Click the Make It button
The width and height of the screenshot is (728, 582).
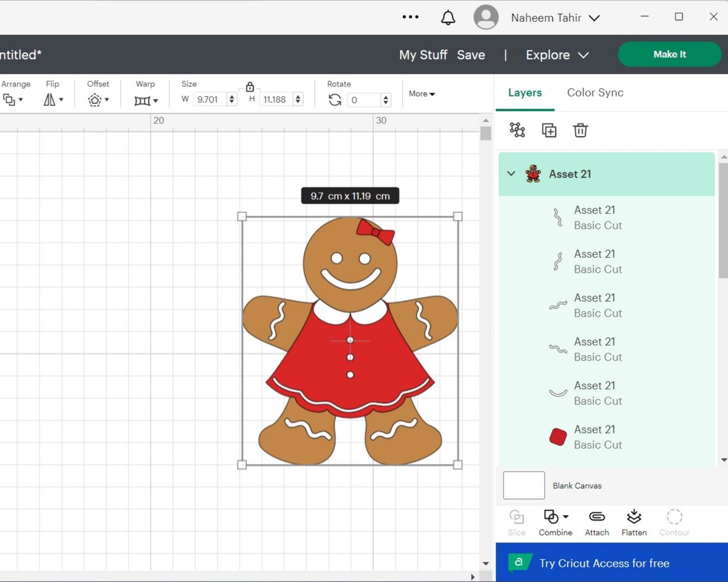669,54
